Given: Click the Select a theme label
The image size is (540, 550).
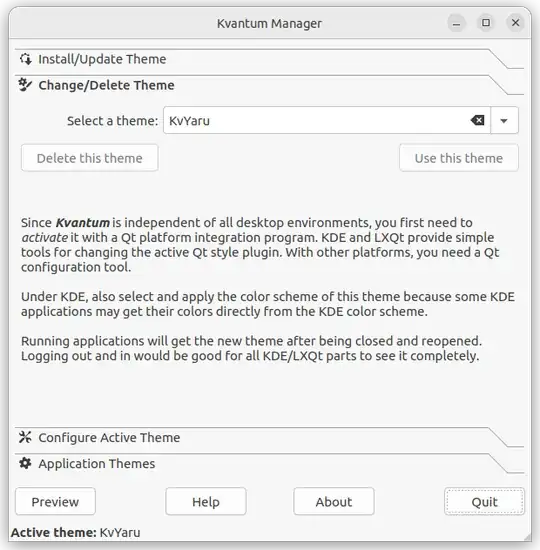Looking at the screenshot, I should click(x=113, y=121).
